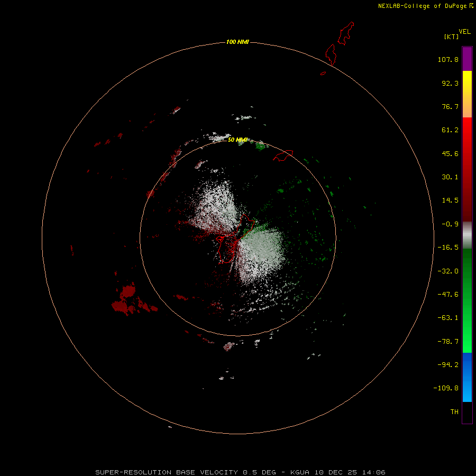Click the -32.0 legend value

coord(448,271)
